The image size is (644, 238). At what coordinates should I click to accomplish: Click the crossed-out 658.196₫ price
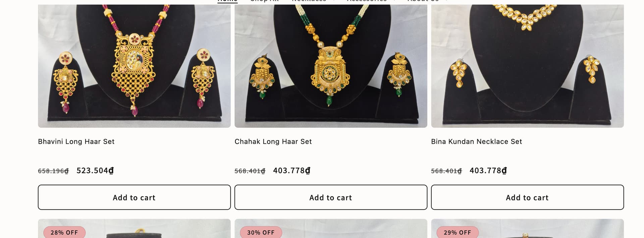coord(53,171)
